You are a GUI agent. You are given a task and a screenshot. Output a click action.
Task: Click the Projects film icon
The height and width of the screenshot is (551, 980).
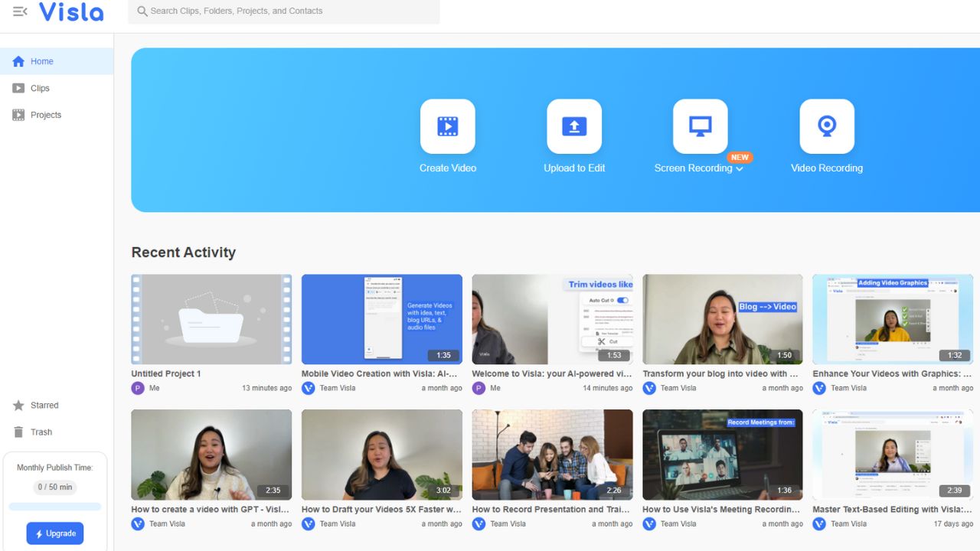(x=18, y=115)
